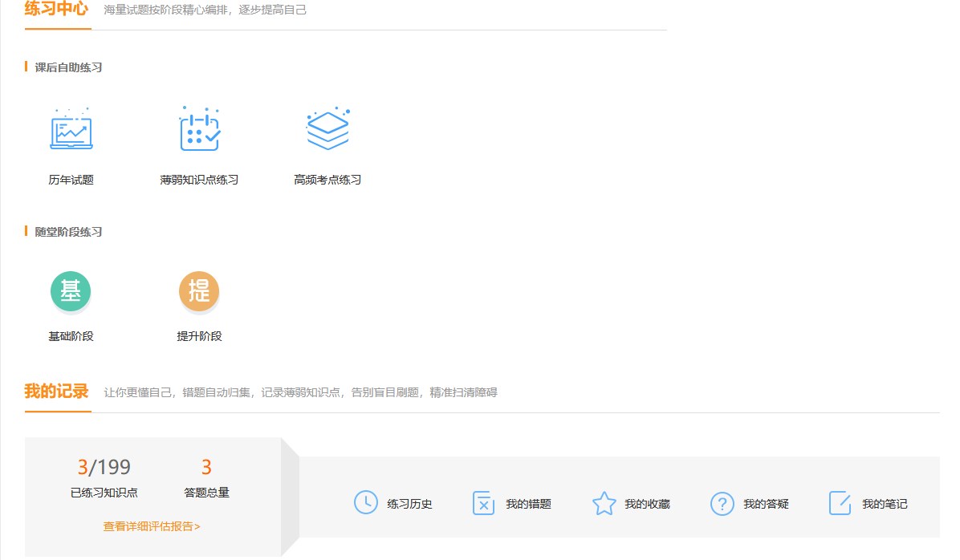This screenshot has height=560, width=960.
Task: Open 练习历史 via the clock icon
Action: point(365,502)
